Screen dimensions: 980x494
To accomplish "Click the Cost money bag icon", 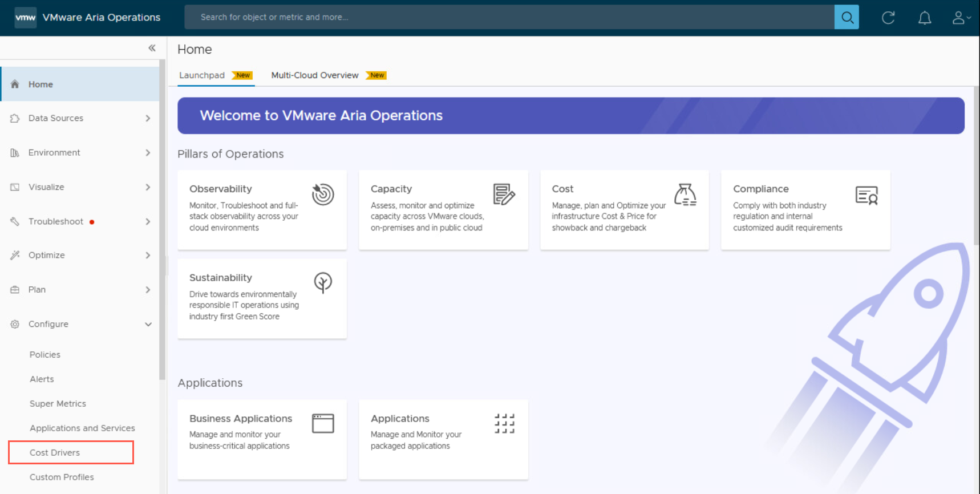I will point(685,195).
